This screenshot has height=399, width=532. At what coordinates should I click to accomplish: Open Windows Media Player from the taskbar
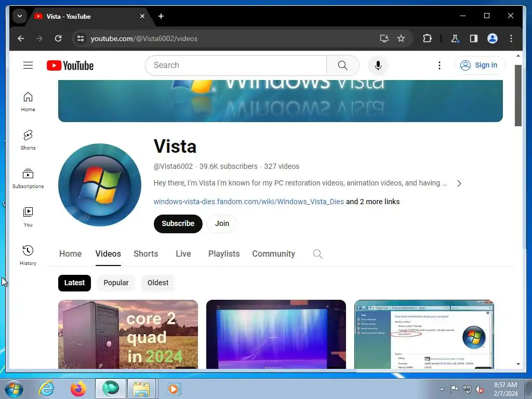point(174,389)
